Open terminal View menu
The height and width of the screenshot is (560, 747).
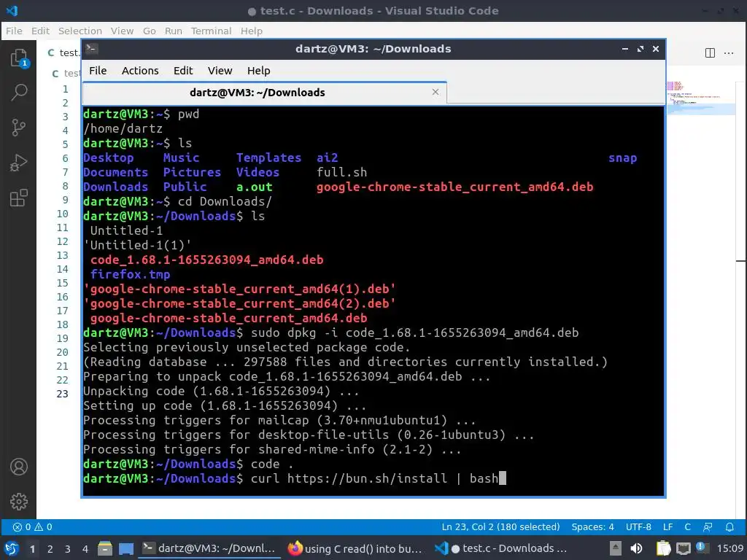point(220,71)
